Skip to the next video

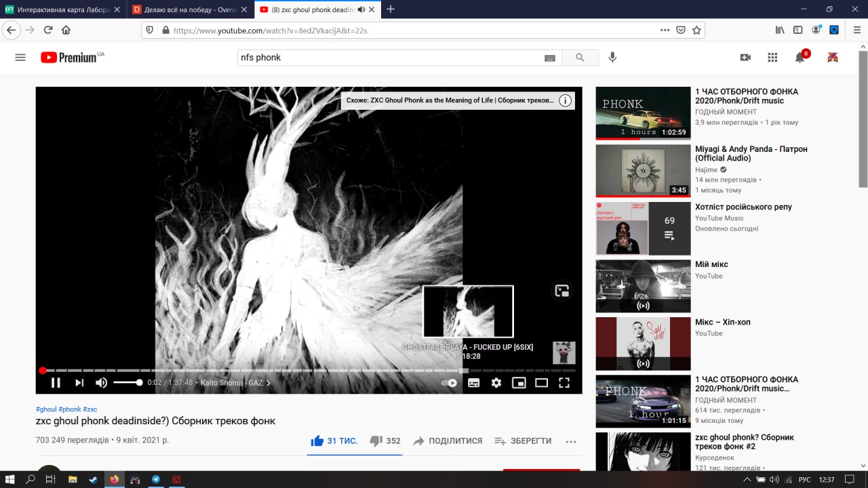coord(79,383)
